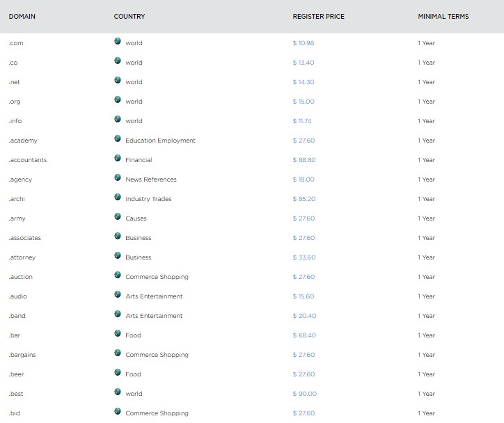Screen dimensions: 504x423
Task: Click the globe icon beside Financial
Action: pos(118,159)
